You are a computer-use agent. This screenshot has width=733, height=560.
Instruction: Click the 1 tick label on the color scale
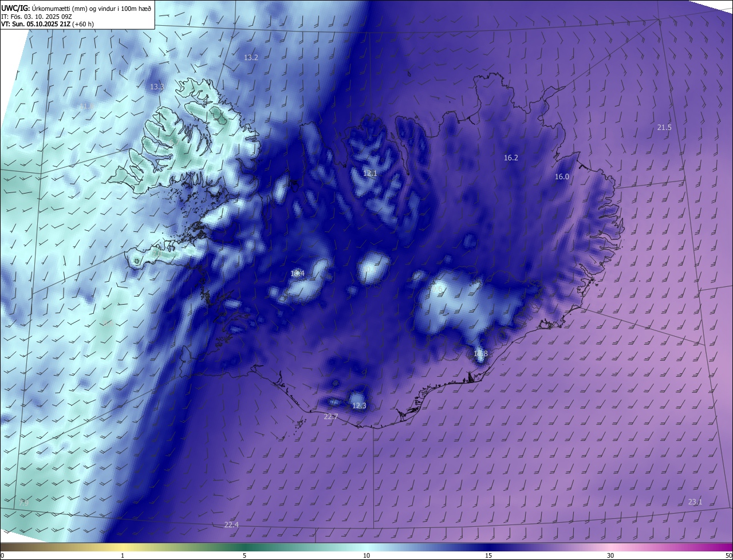123,555
